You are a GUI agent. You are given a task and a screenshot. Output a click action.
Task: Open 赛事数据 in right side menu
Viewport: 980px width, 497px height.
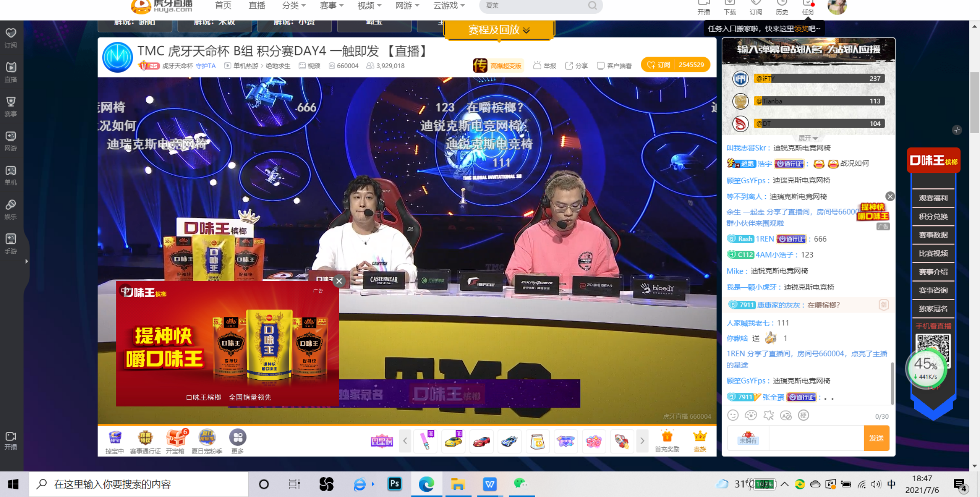tap(933, 235)
